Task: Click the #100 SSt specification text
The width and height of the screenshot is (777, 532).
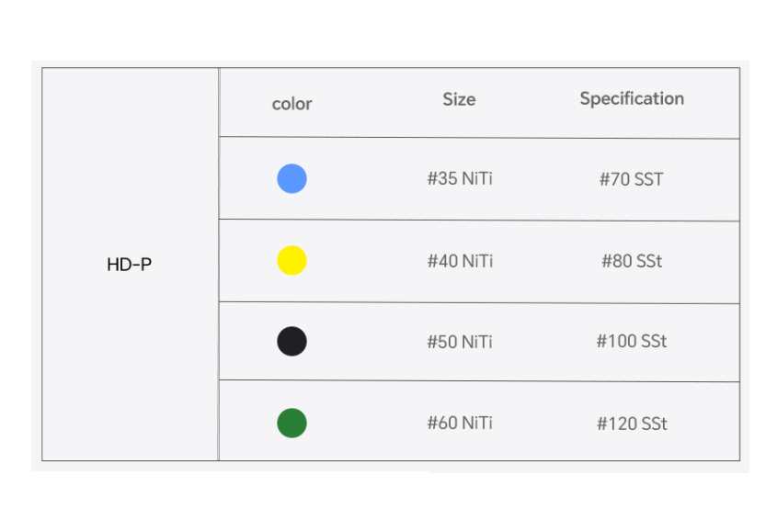Action: tap(632, 342)
